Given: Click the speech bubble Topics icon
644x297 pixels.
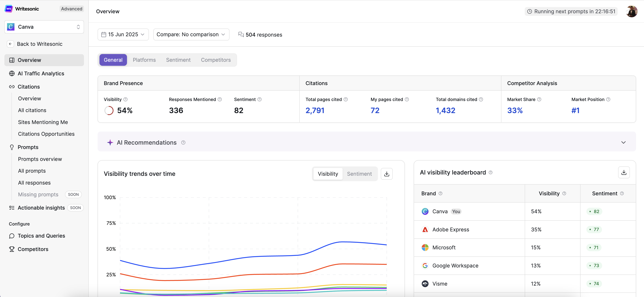Looking at the screenshot, I should [12, 236].
